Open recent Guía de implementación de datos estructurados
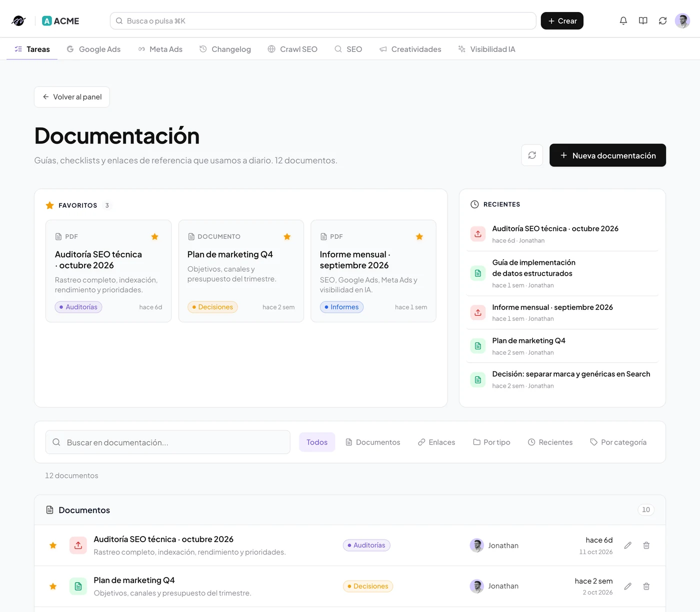 (x=562, y=273)
